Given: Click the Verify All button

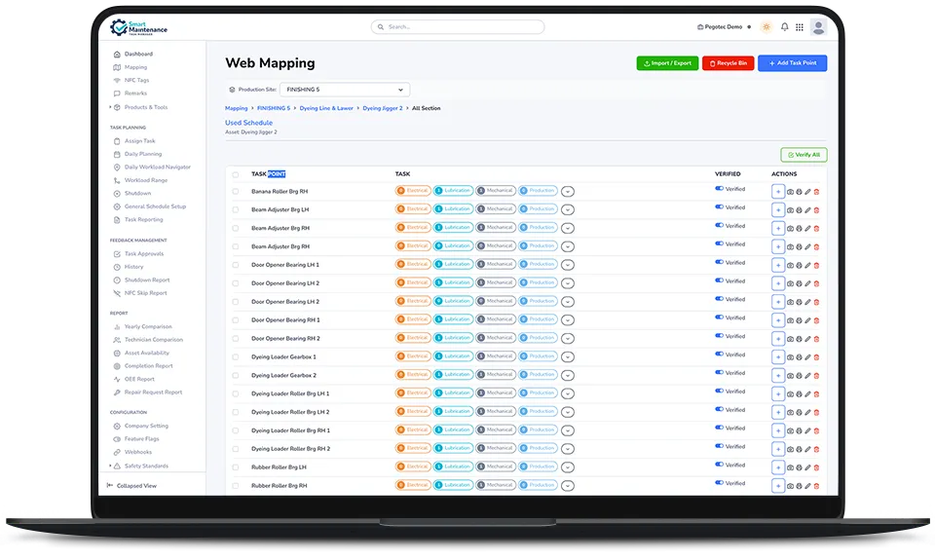Looking at the screenshot, I should 804,155.
